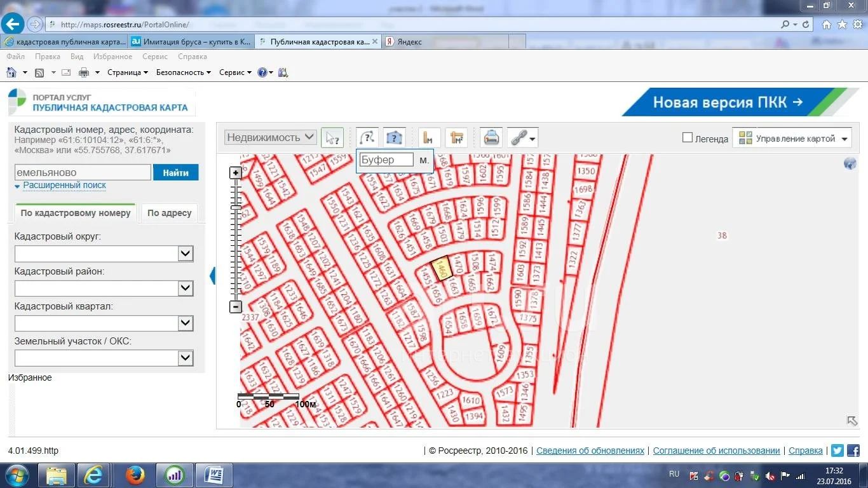Click the map print icon

(491, 137)
